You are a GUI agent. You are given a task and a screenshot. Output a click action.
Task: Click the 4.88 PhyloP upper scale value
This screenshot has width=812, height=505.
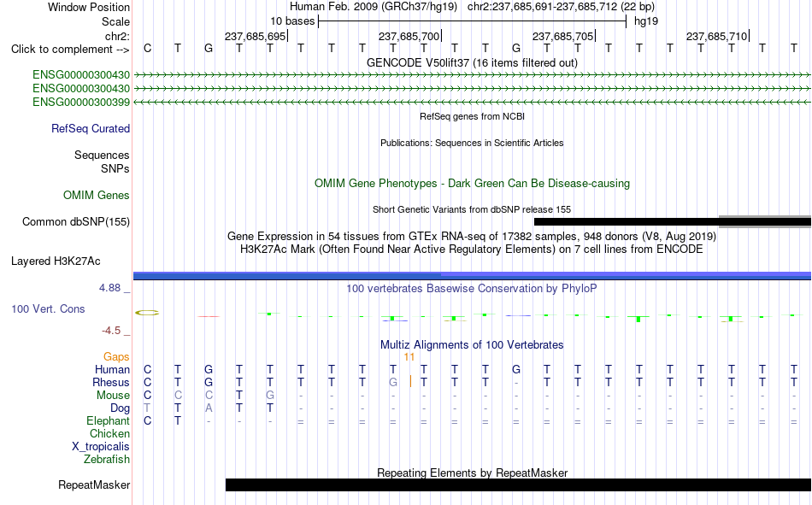[x=109, y=287]
